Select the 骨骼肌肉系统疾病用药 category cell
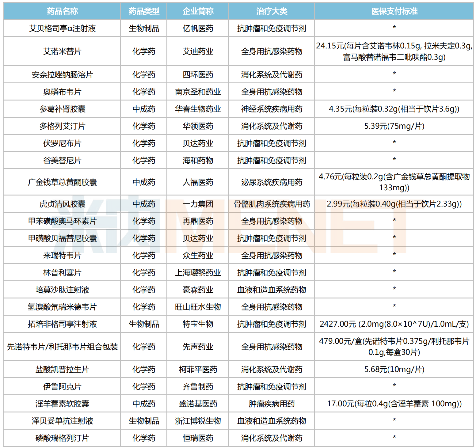Screen dimensions: 476x448 pos(272,204)
